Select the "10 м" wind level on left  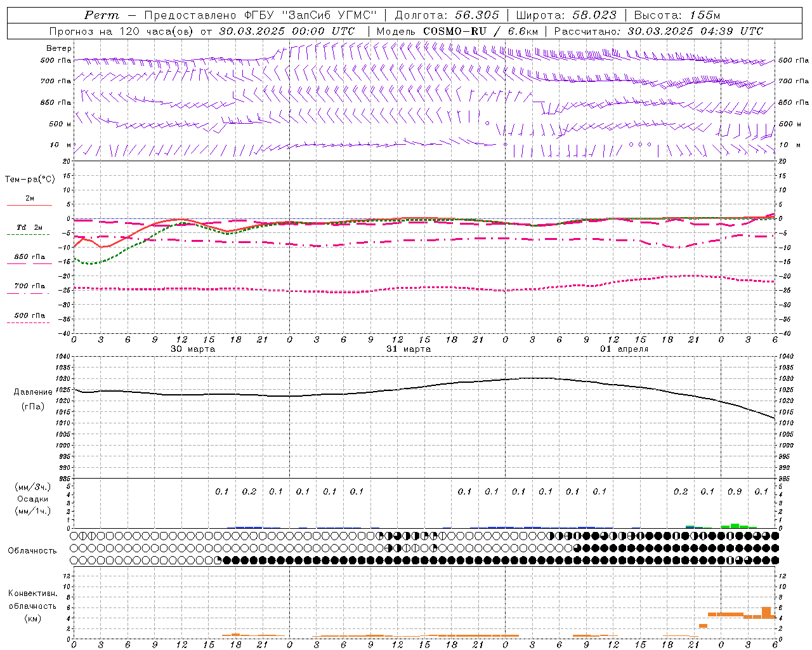point(60,145)
